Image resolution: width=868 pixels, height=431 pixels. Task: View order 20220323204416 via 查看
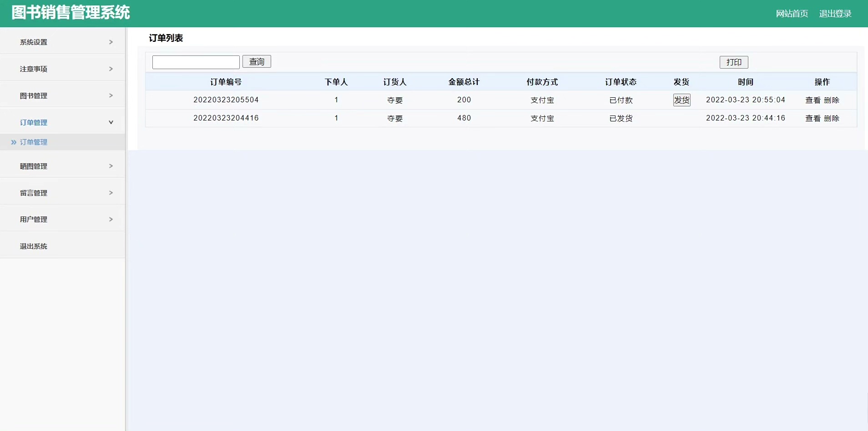813,118
